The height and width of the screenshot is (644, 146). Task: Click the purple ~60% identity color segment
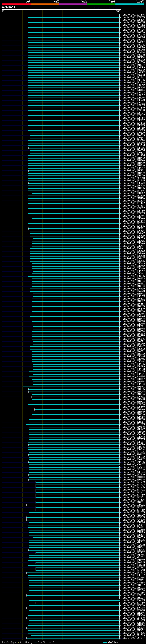pyautogui.click(x=73, y=4)
